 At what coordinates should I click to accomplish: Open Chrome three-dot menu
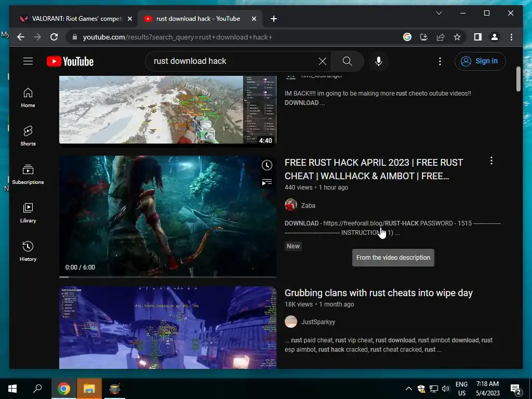click(x=511, y=37)
